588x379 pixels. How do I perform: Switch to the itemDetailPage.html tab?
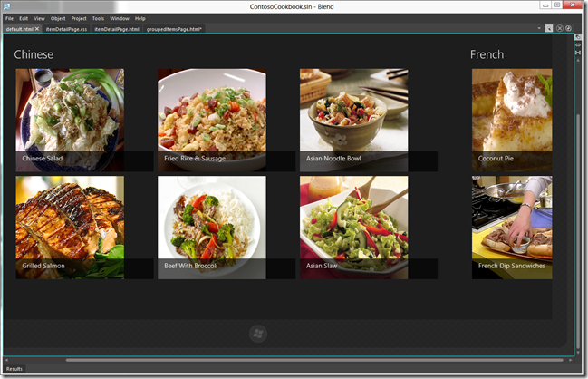click(x=117, y=29)
